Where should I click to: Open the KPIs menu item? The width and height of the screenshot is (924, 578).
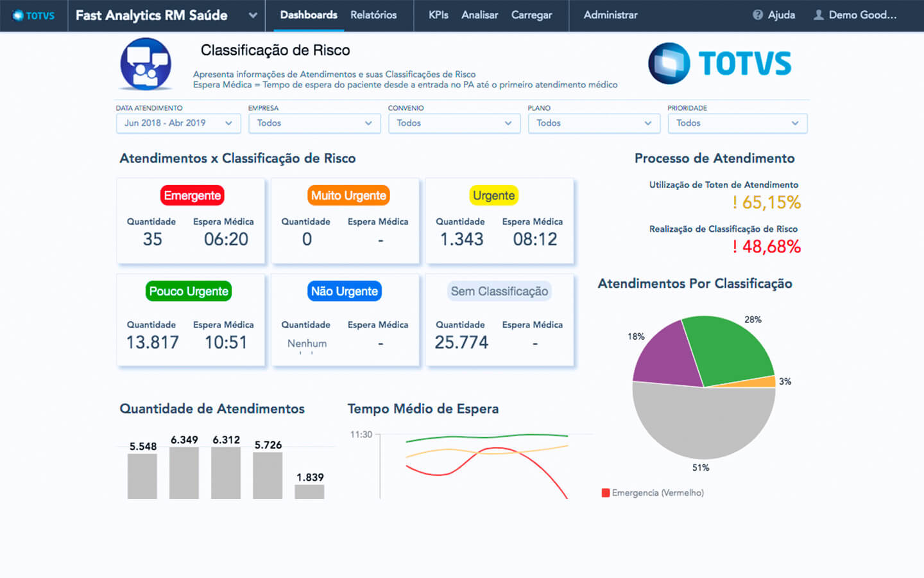pos(438,15)
